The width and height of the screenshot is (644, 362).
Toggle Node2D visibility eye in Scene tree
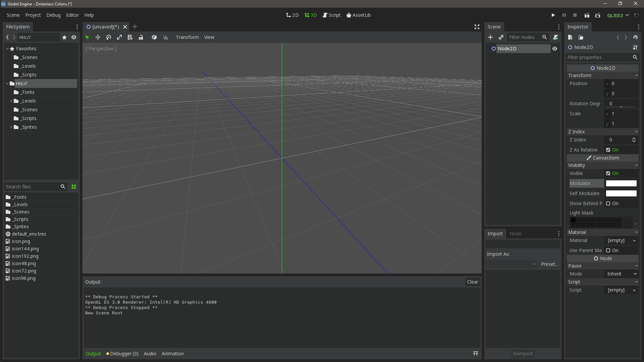(x=555, y=49)
